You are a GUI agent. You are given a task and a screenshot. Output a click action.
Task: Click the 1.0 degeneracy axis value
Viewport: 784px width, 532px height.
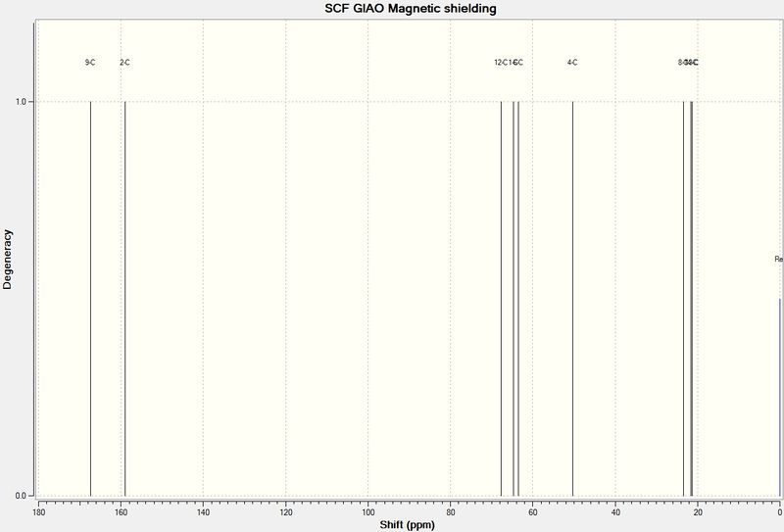21,102
